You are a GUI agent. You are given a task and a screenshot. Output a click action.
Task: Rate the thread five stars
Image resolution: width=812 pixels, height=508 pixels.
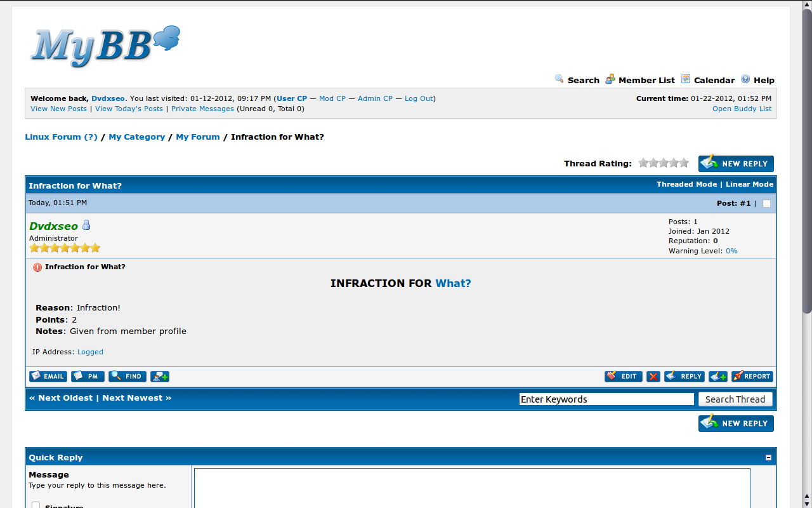pos(684,163)
